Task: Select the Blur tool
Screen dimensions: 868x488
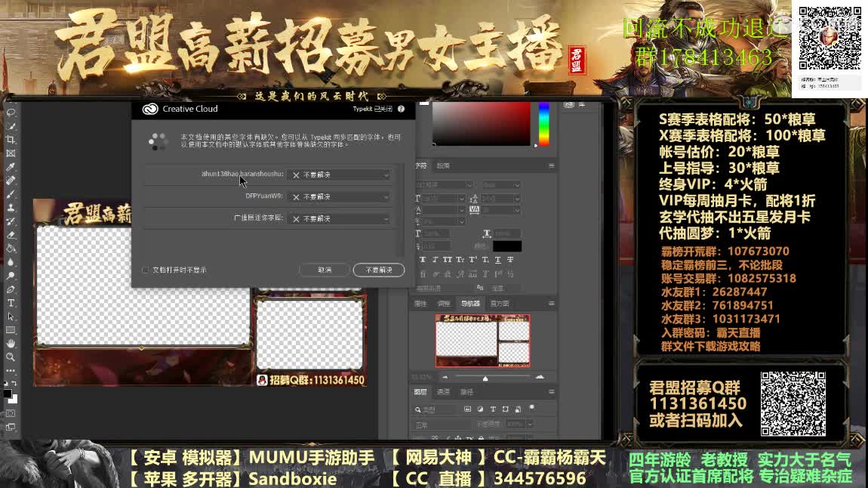Action: pos(11,262)
